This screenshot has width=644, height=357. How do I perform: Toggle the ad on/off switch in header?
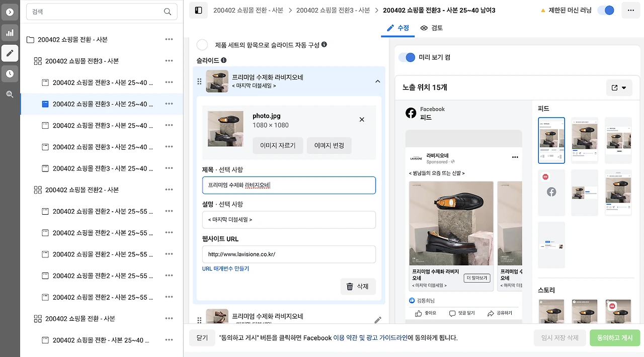(x=606, y=10)
